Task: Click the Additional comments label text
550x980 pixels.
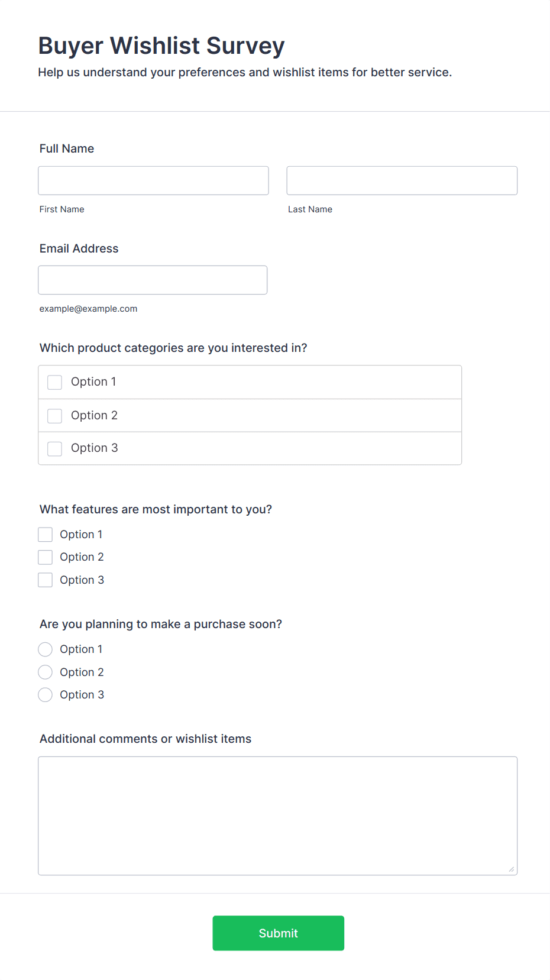Action: click(x=145, y=739)
